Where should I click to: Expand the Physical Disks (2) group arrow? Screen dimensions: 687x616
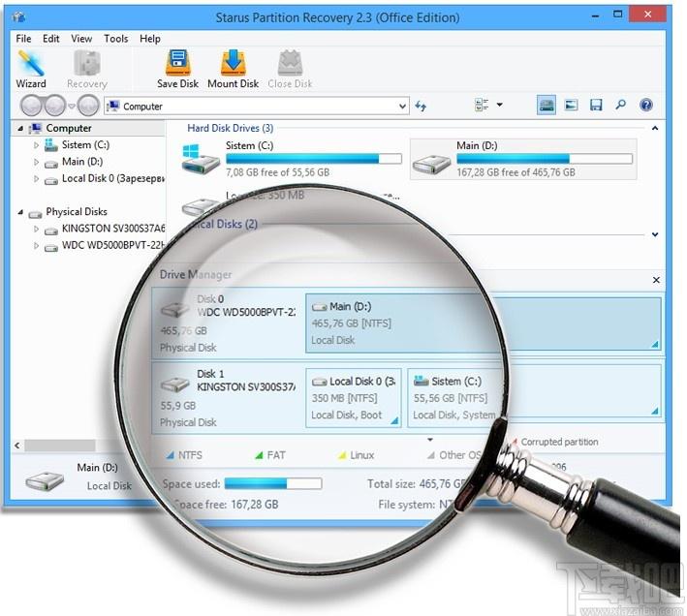coord(655,234)
